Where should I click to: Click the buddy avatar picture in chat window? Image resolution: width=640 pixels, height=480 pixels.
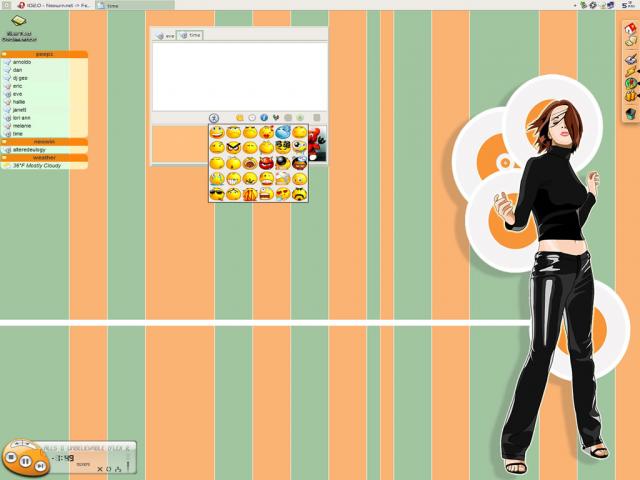tap(318, 144)
